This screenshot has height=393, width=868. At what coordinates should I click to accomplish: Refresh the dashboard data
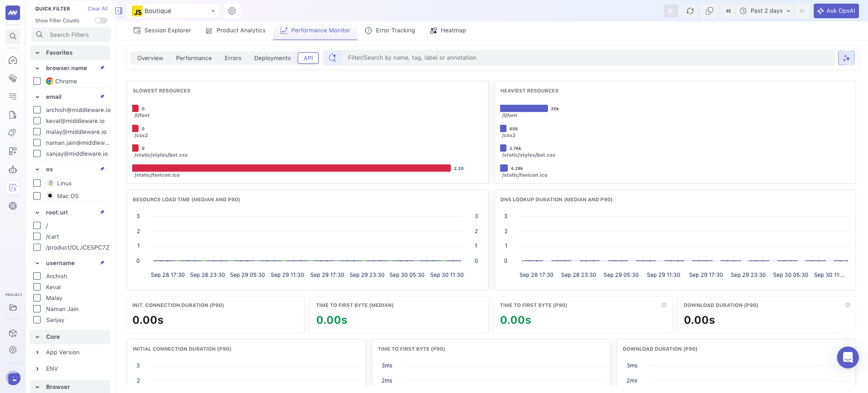[690, 11]
